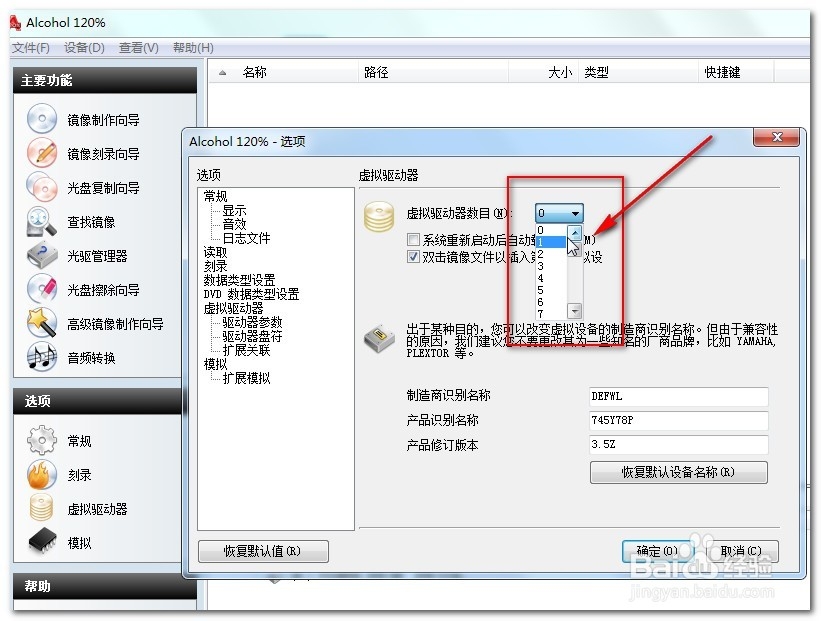Click the 常规 gear icon in sidebar
This screenshot has width=821, height=621.
coord(42,440)
